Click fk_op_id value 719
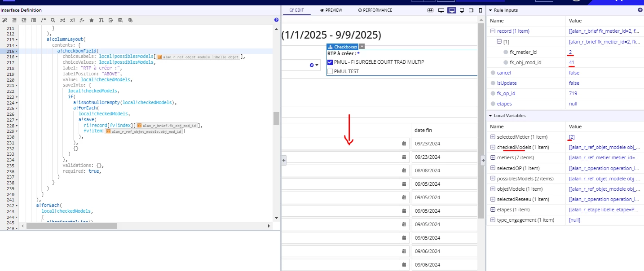 pyautogui.click(x=573, y=93)
